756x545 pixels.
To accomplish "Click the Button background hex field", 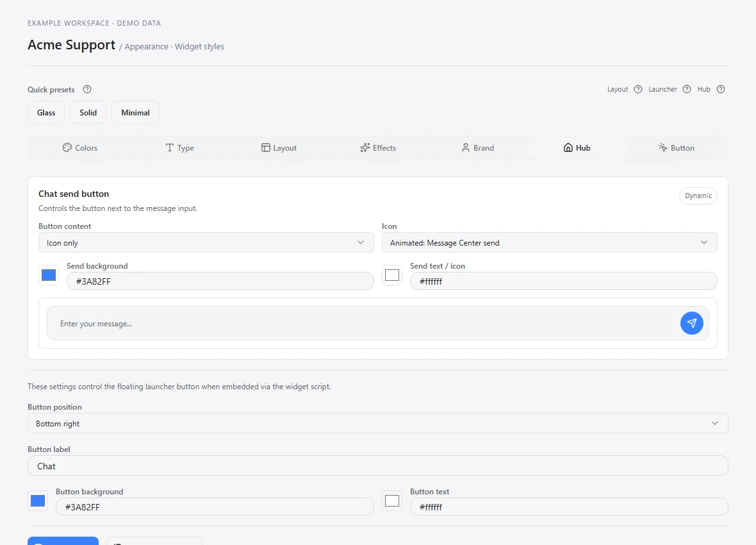I will coord(215,507).
